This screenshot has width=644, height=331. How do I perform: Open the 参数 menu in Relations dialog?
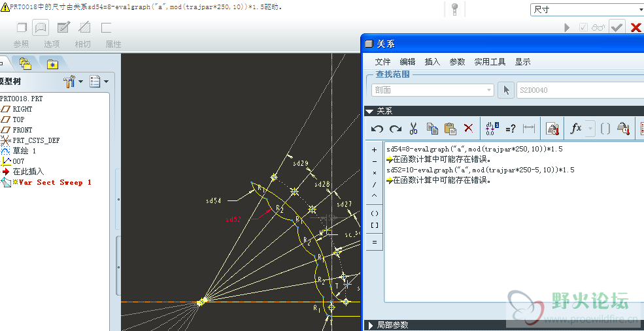pyautogui.click(x=457, y=61)
